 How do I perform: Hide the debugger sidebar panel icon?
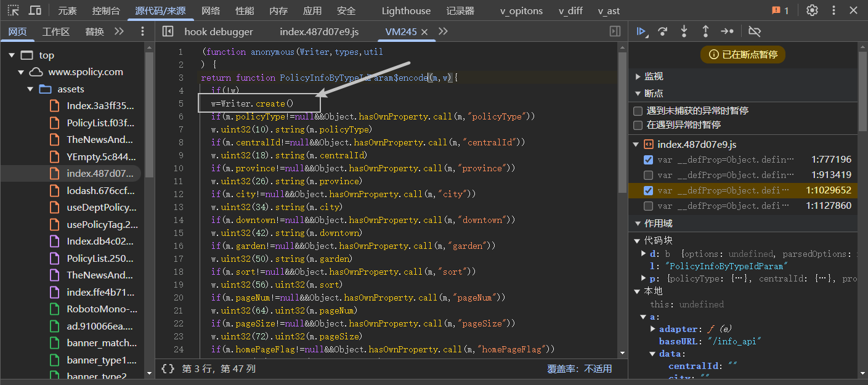click(614, 31)
